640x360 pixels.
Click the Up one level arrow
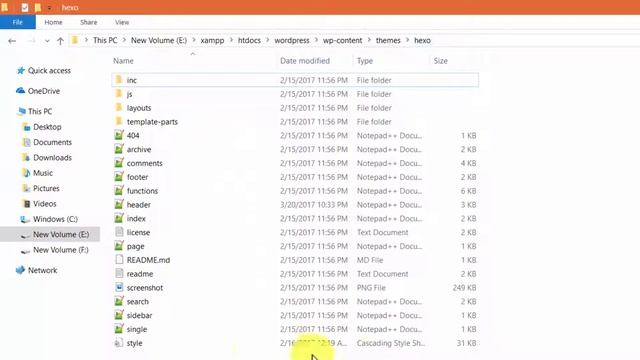click(60, 40)
